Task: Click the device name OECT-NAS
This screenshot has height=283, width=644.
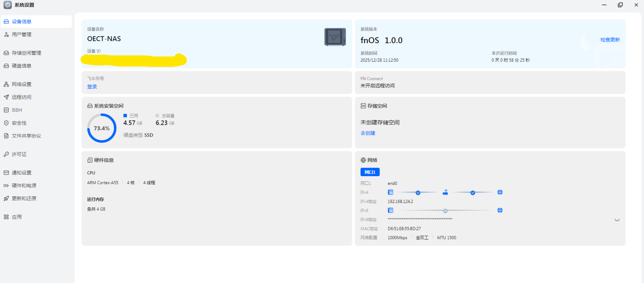Action: click(x=104, y=39)
